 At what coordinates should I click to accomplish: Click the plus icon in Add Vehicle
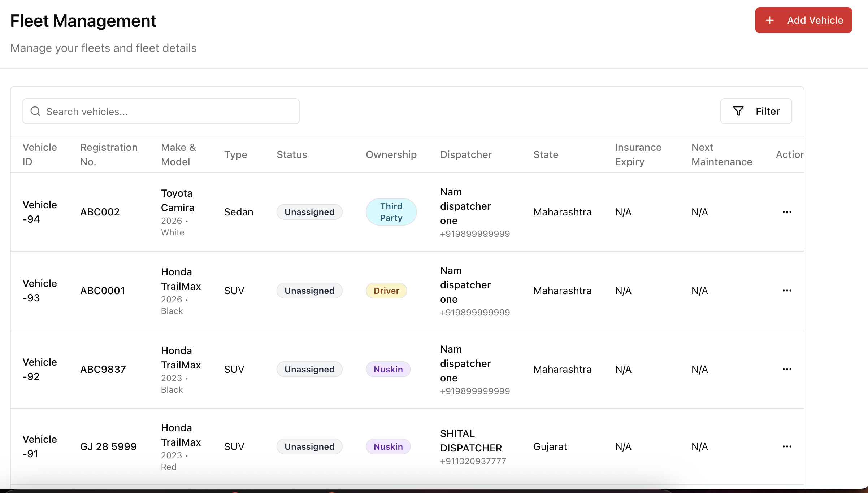(x=769, y=20)
